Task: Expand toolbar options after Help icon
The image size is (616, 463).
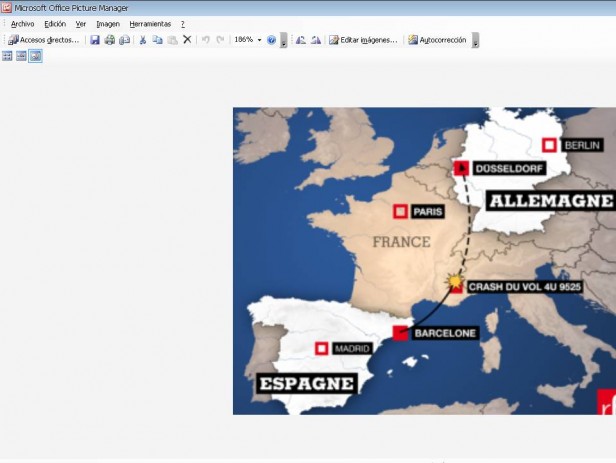Action: 284,41
